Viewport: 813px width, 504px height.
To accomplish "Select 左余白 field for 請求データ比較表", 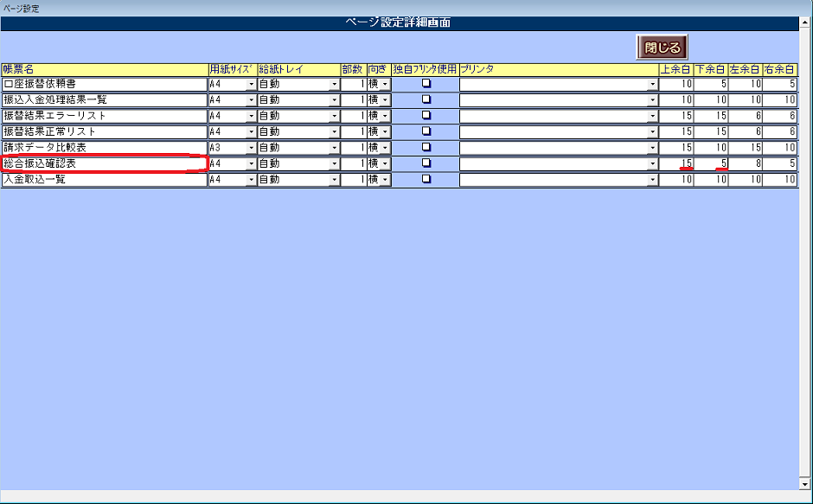I will (745, 148).
